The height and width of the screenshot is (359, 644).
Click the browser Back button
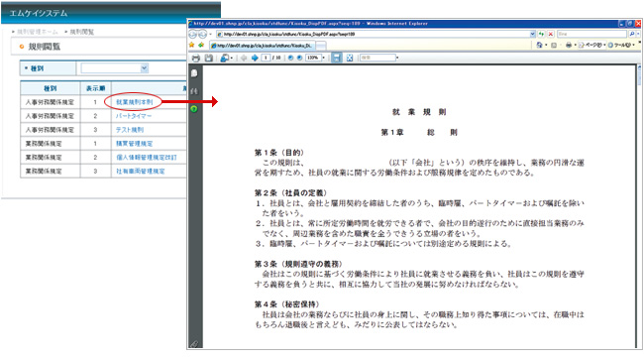tap(192, 34)
